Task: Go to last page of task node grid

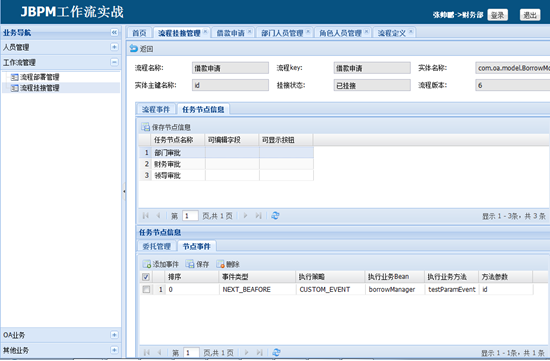Action: pyautogui.click(x=259, y=215)
